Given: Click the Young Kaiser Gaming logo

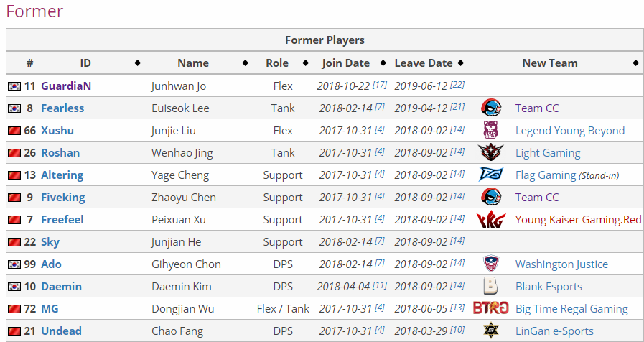Looking at the screenshot, I should tap(491, 220).
